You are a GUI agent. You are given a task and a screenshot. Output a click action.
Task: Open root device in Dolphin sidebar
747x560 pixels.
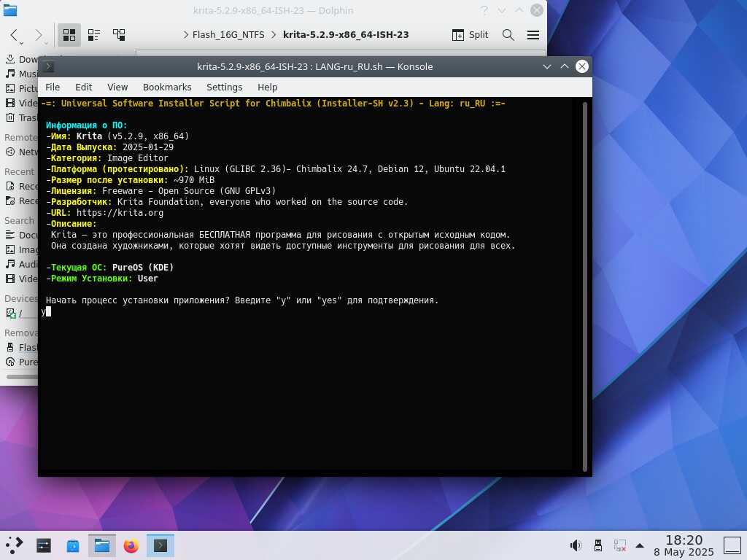tap(21, 314)
